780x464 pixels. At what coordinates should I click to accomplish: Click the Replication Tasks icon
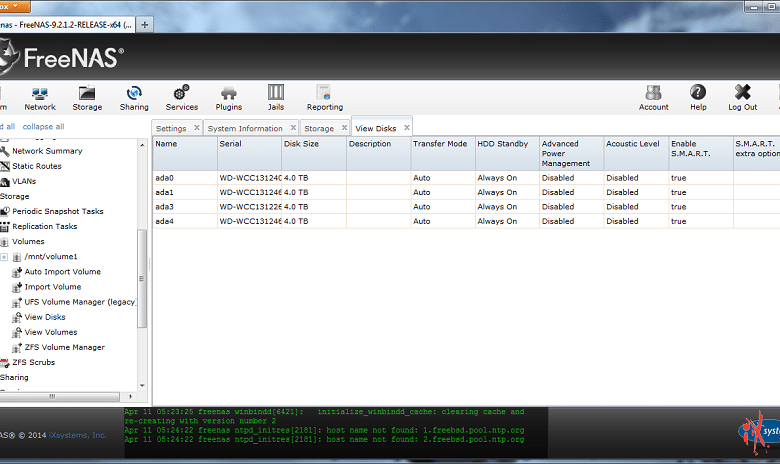point(5,227)
